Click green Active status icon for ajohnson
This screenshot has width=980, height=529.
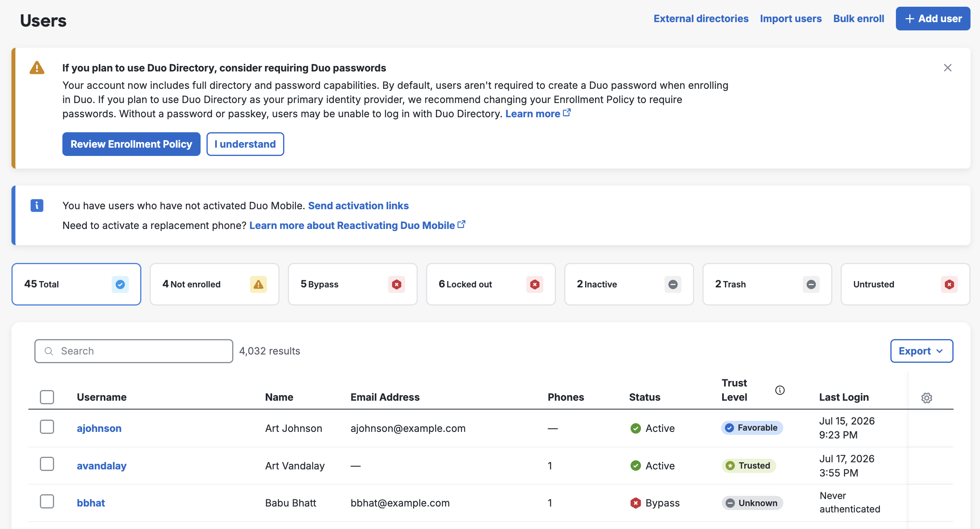pos(636,428)
